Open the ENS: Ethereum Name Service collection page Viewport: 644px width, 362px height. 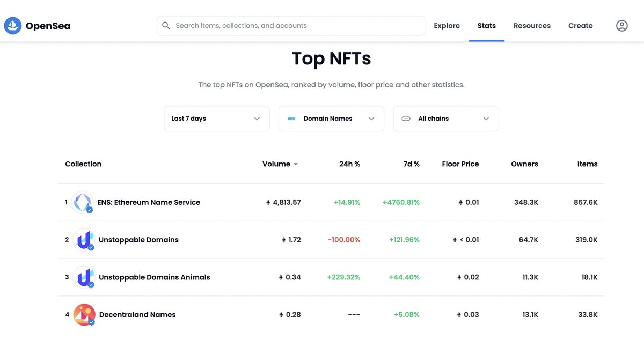point(148,202)
